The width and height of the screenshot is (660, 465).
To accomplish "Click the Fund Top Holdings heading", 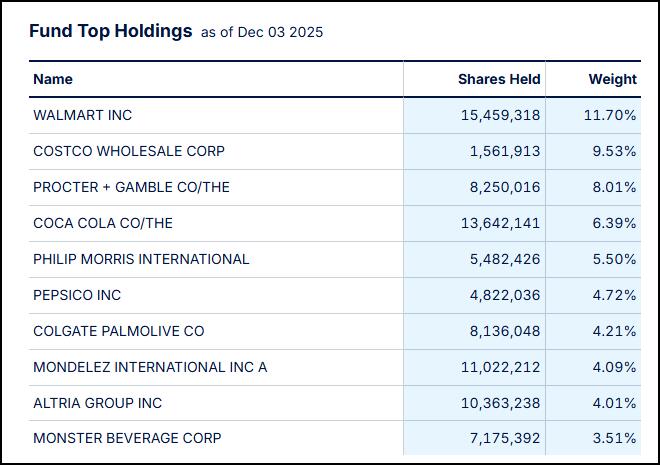I will (x=110, y=31).
